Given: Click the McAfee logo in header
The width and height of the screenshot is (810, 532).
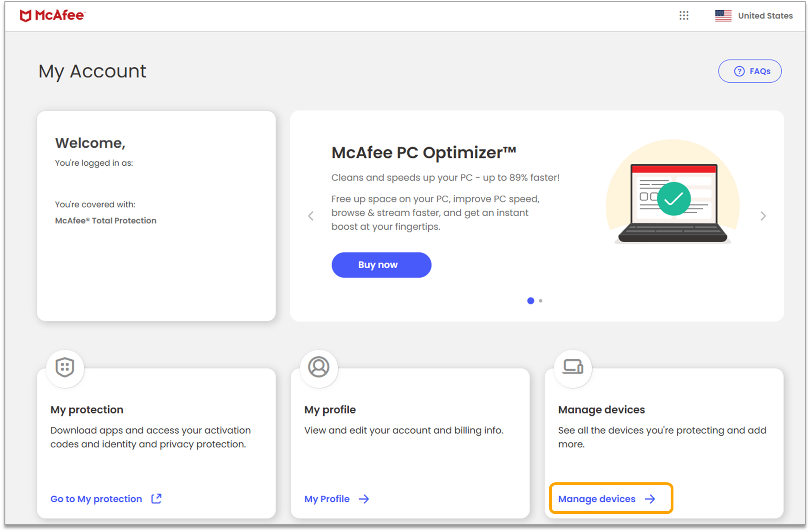Looking at the screenshot, I should click(52, 15).
